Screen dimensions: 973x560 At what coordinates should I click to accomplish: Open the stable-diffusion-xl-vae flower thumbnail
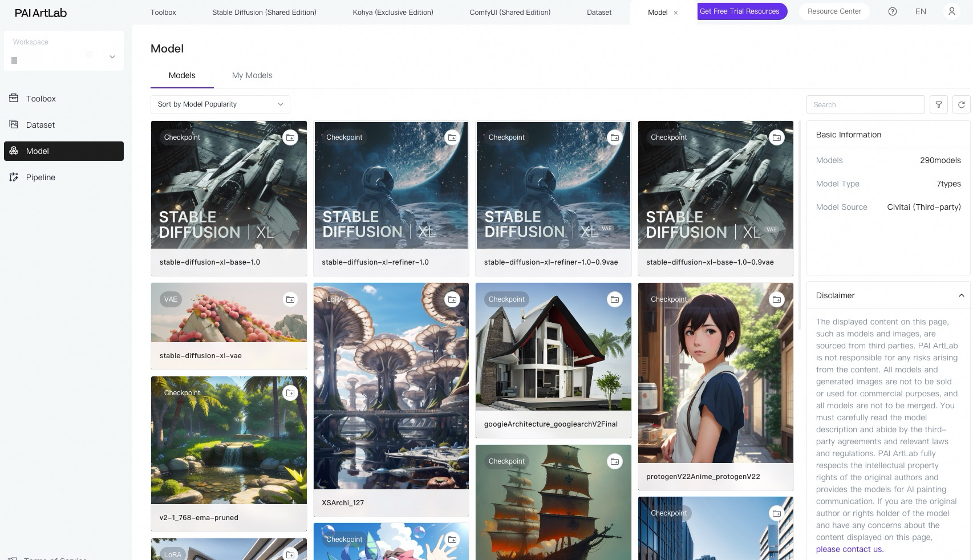point(229,313)
